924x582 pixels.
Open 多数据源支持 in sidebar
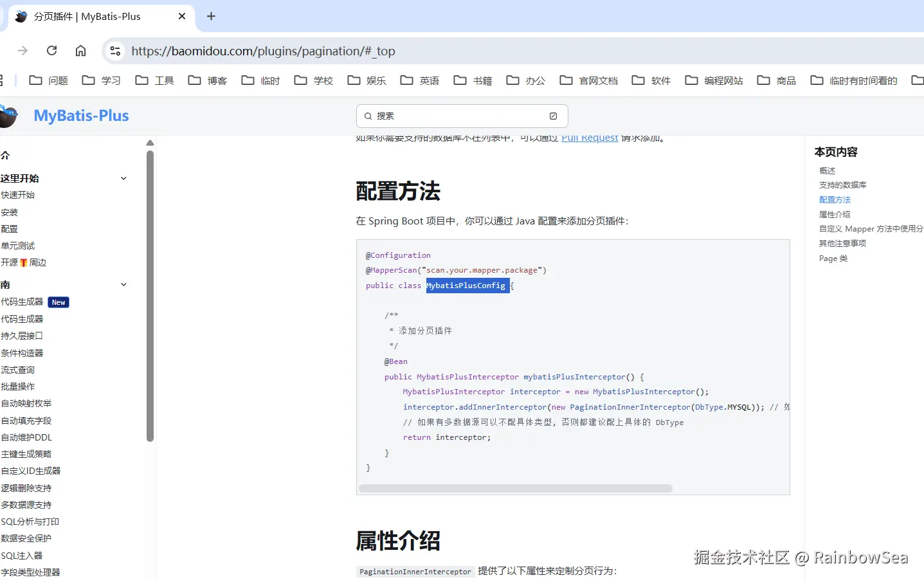26,505
